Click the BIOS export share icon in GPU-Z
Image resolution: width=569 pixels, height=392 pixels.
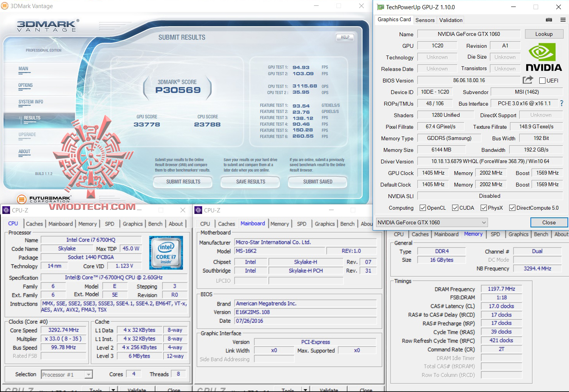coord(528,80)
